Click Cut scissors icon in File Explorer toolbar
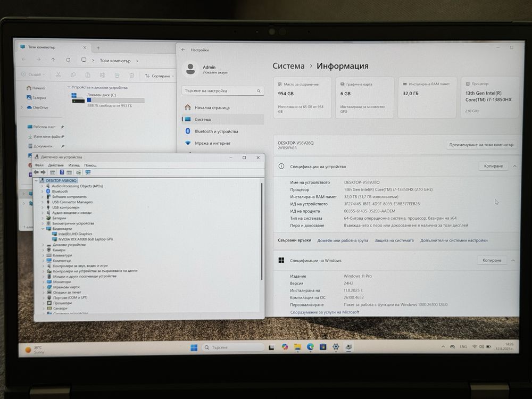Image resolution: width=532 pixels, height=399 pixels. pyautogui.click(x=59, y=75)
